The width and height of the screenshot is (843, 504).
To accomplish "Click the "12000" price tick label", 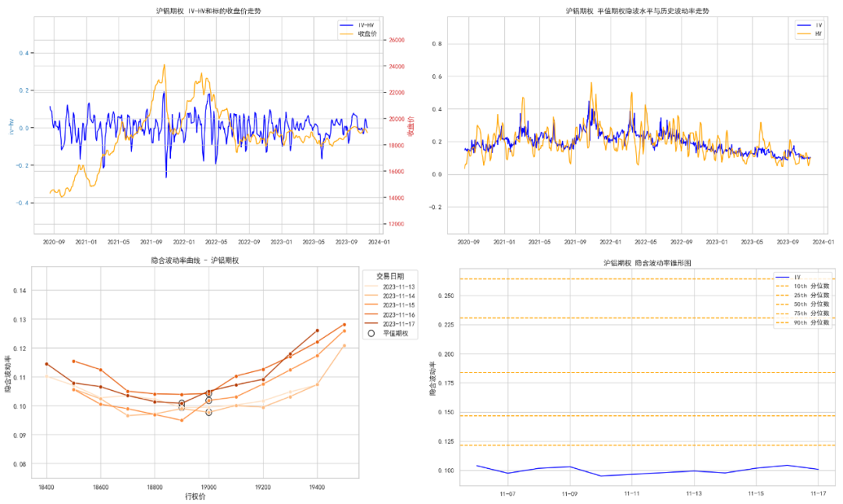I will (x=397, y=224).
